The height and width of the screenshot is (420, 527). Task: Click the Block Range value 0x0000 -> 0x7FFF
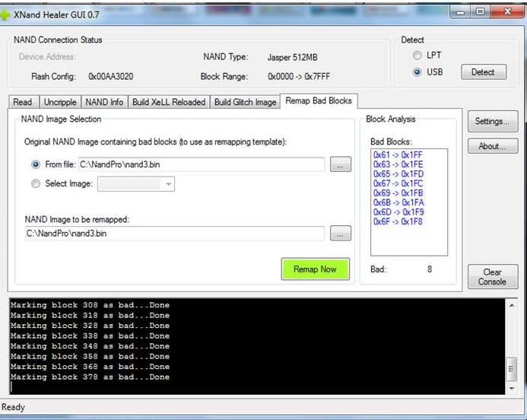tap(299, 77)
